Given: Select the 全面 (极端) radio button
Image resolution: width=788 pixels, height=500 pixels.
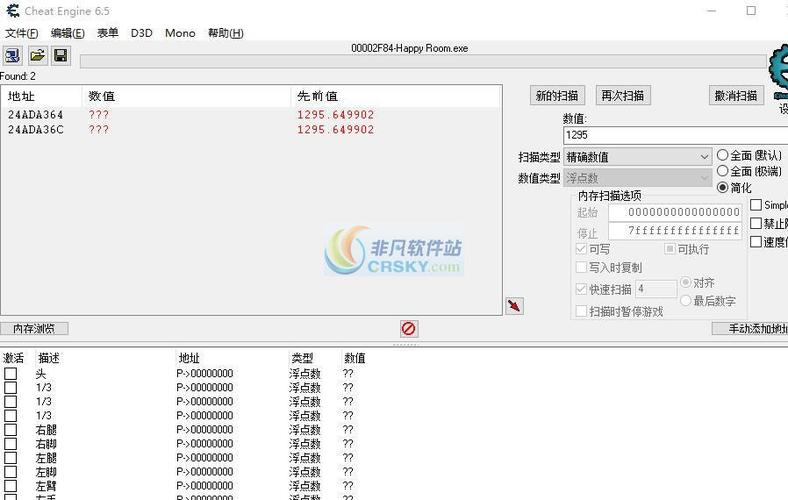Looking at the screenshot, I should tap(723, 171).
